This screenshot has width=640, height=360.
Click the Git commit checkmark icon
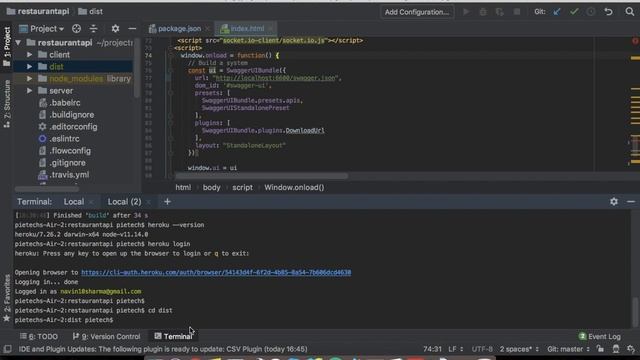pyautogui.click(x=574, y=12)
